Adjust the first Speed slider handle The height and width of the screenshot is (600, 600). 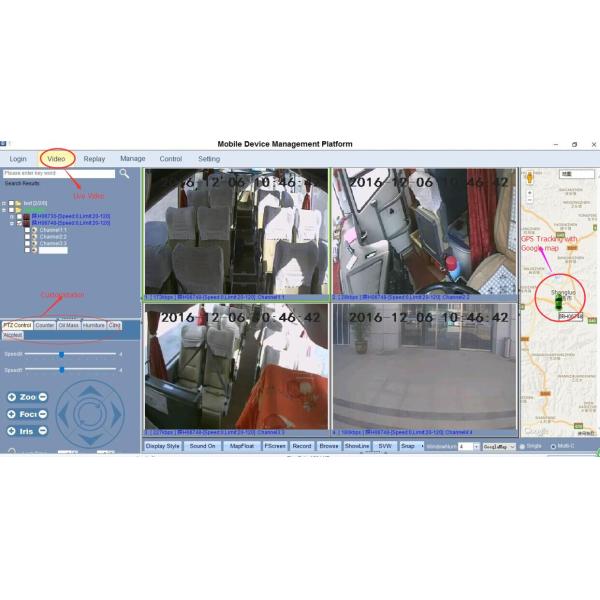click(x=61, y=353)
